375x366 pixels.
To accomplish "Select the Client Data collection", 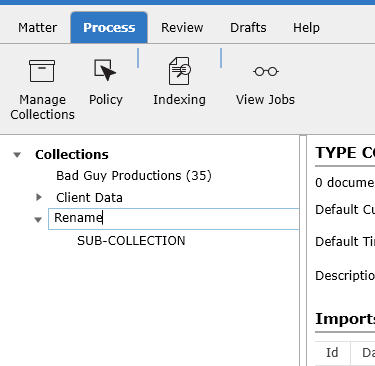I will pos(89,198).
